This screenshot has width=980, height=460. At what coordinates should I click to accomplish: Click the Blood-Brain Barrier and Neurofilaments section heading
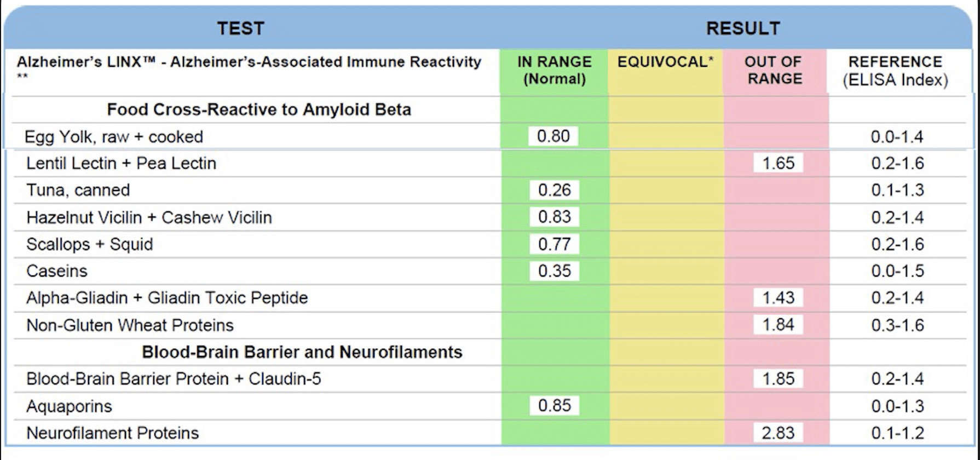click(x=302, y=352)
